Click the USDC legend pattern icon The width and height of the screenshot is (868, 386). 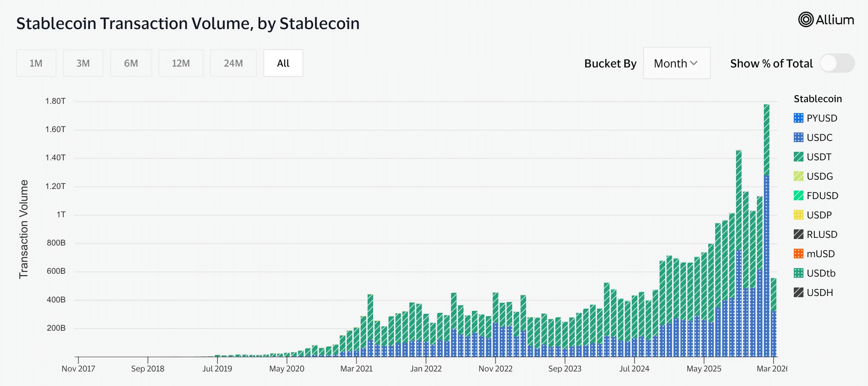[798, 137]
